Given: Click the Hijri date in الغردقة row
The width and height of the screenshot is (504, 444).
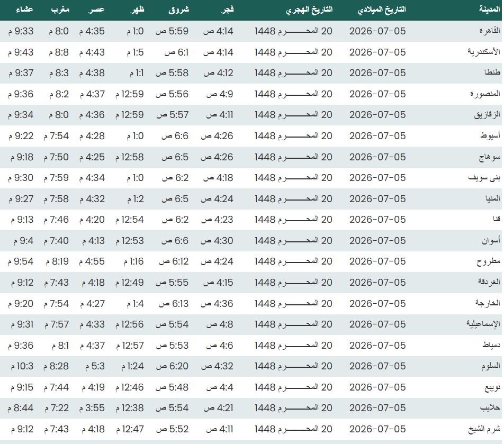Looking at the screenshot, I should click(x=293, y=283).
